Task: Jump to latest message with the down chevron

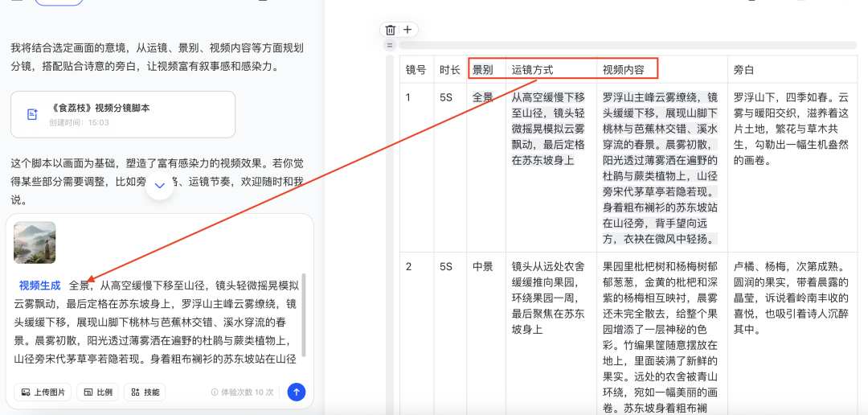Action: [159, 186]
